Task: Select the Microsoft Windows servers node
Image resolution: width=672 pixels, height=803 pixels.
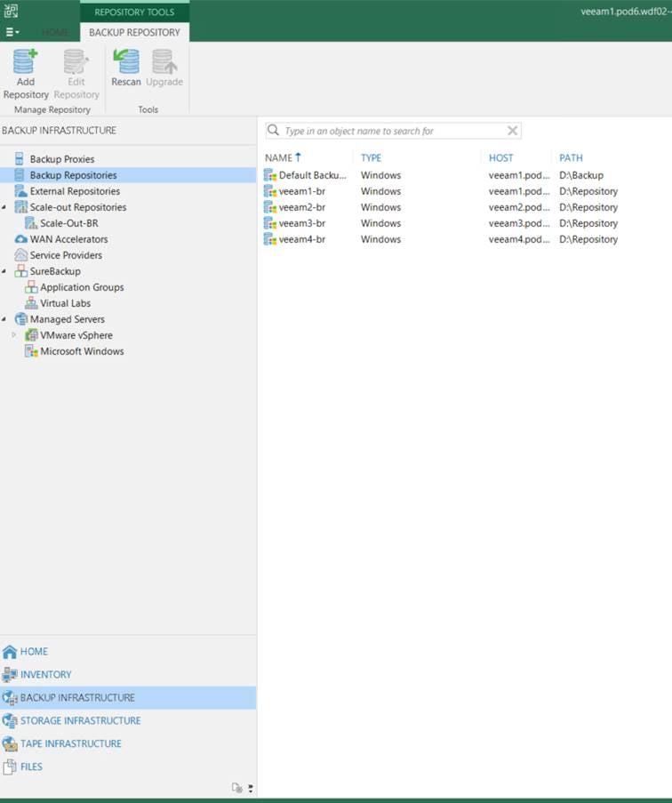Action: (x=82, y=351)
